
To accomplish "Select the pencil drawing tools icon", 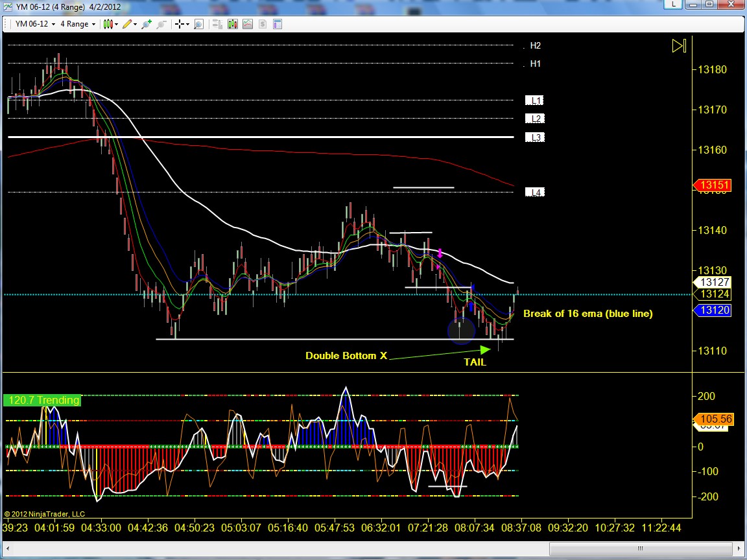I will click(x=126, y=24).
